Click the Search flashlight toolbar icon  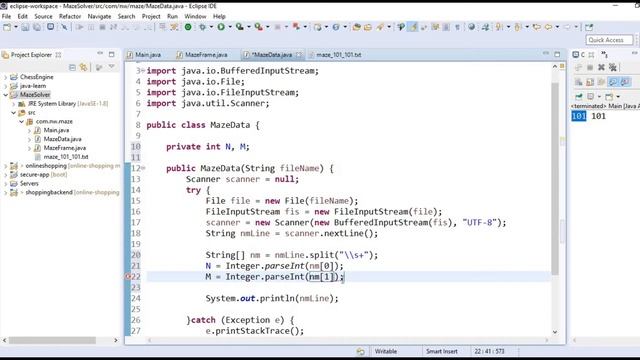[x=380, y=27]
